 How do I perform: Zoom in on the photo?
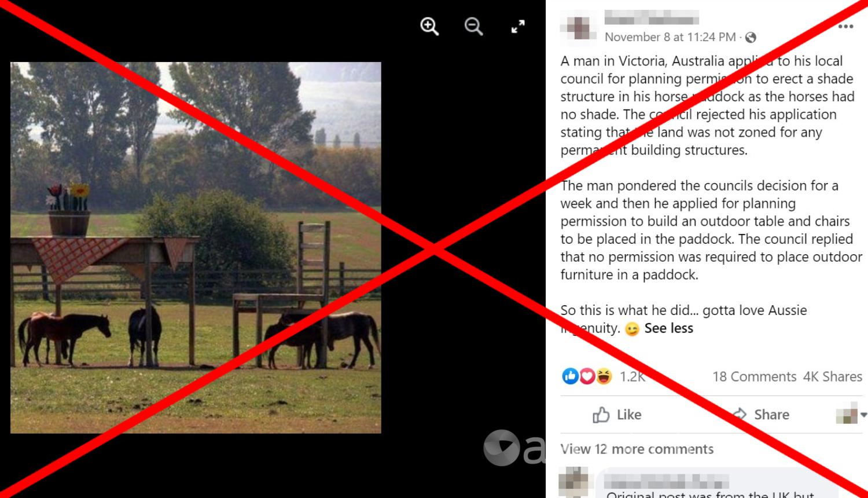click(x=429, y=27)
